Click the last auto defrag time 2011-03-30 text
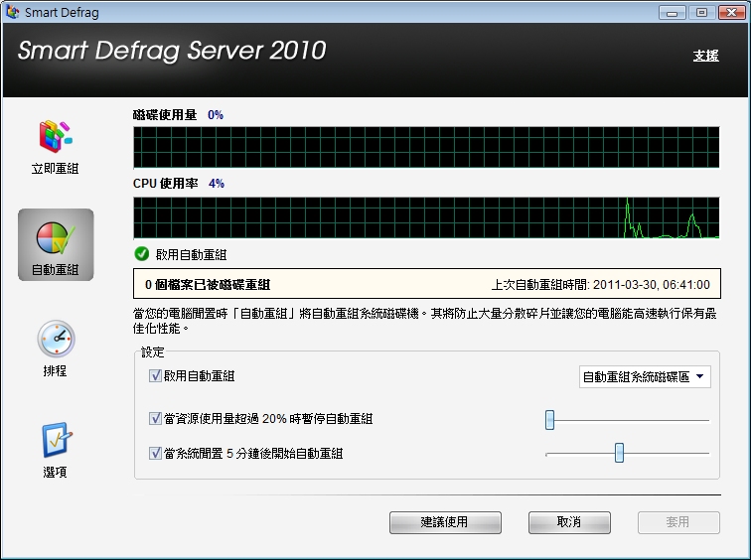 tap(601, 285)
